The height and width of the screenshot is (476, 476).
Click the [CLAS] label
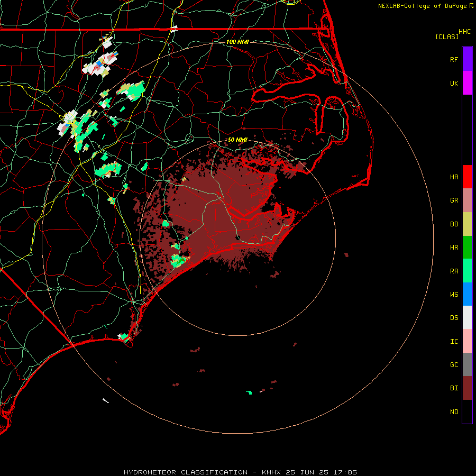tap(447, 36)
